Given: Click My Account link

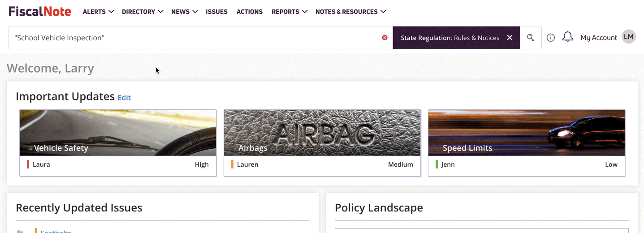Looking at the screenshot, I should pyautogui.click(x=599, y=38).
